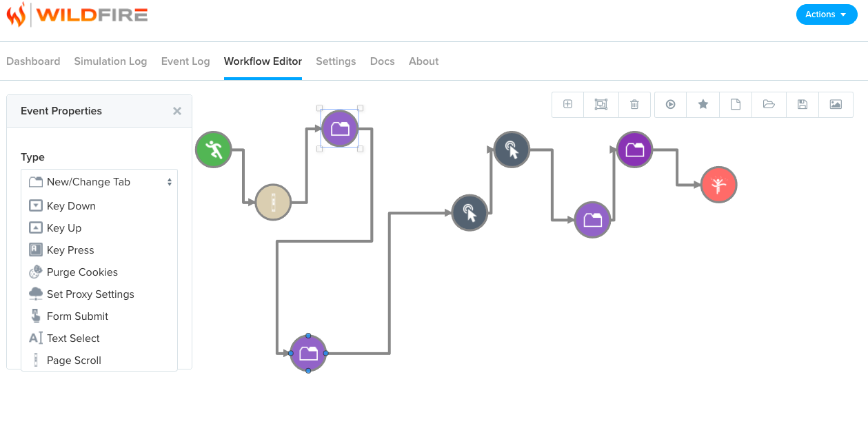Click the fit-to-screen toolbar icon
Viewport: 868px width, 426px height.
[601, 104]
